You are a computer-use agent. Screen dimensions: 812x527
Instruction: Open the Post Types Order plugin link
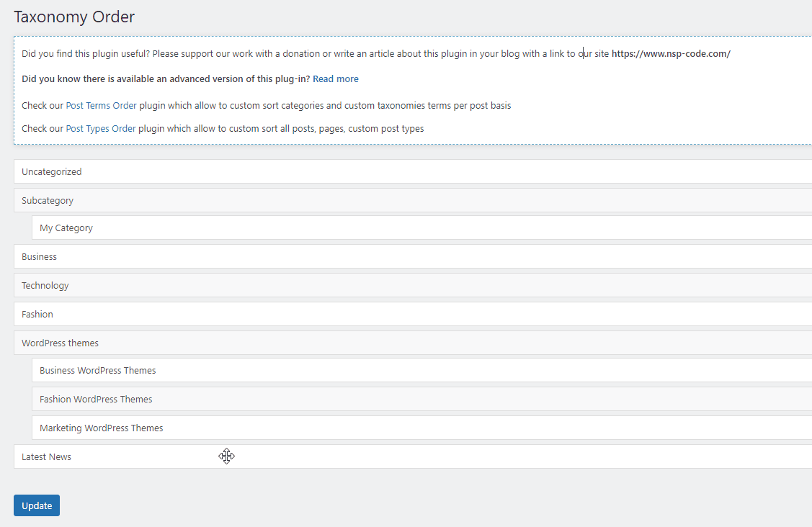coord(101,128)
